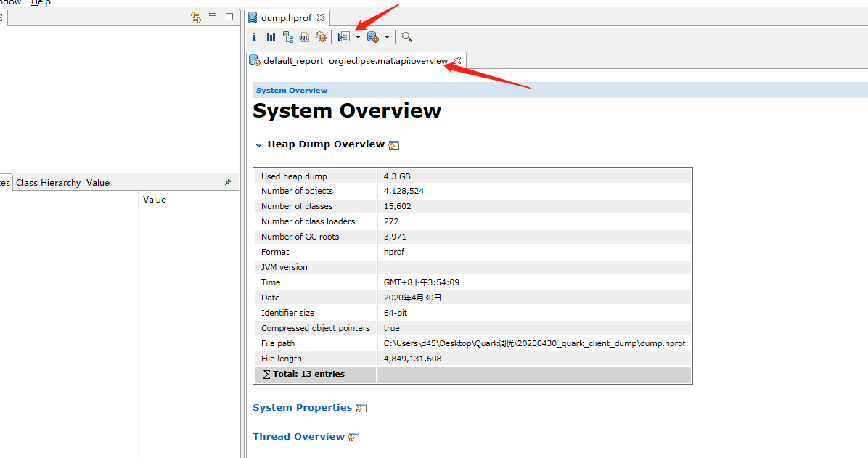Open the Thread Overview link

pyautogui.click(x=298, y=437)
